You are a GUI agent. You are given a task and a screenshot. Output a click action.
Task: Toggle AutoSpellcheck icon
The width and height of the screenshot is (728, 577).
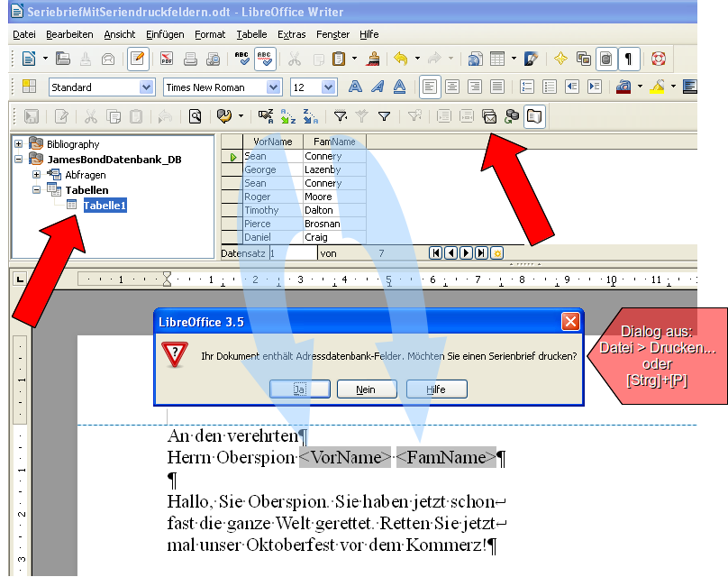(x=265, y=59)
